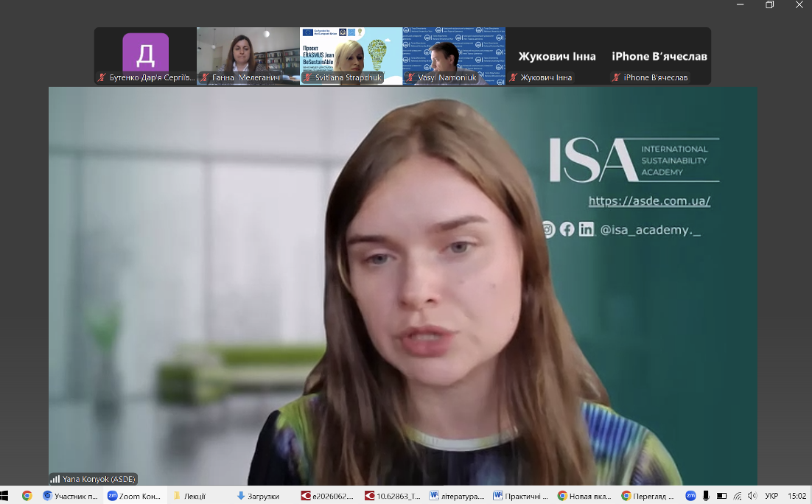Open the Windows Start menu
The height and width of the screenshot is (504, 812).
4,496
